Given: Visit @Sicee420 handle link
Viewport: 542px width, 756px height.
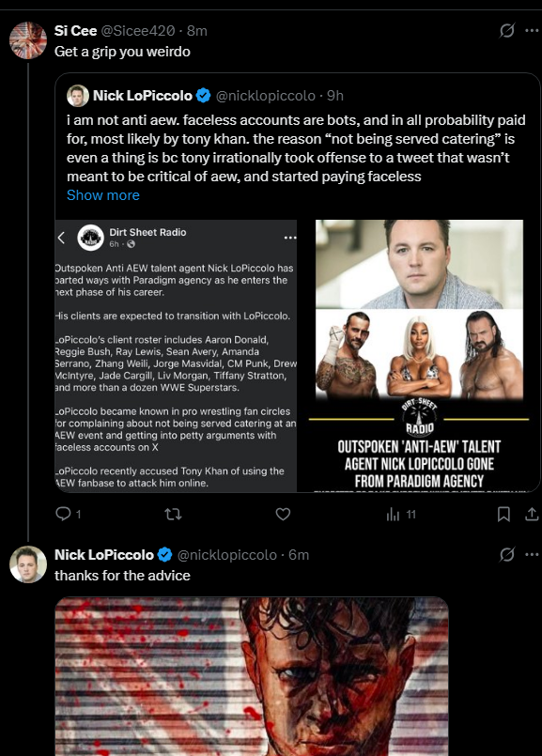Looking at the screenshot, I should point(137,31).
